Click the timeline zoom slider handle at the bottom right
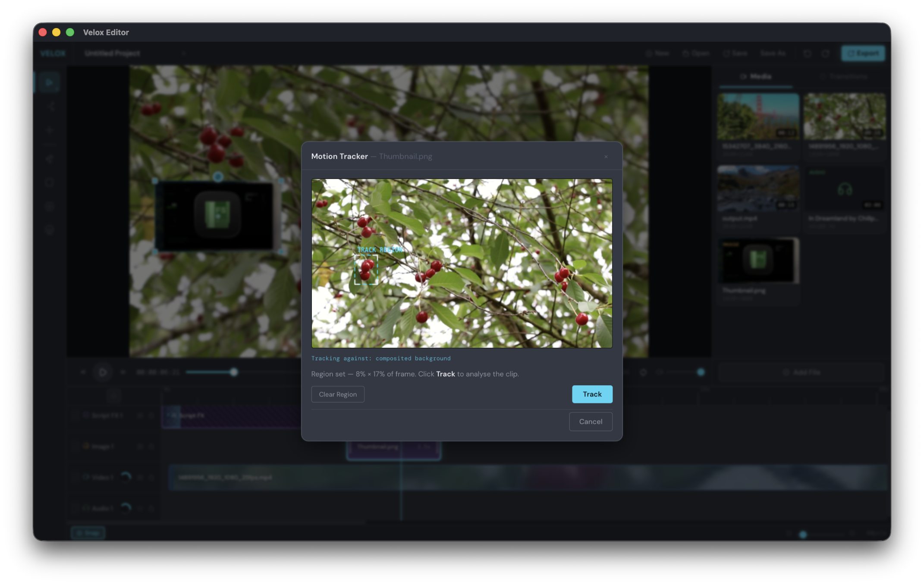This screenshot has height=585, width=924. [x=803, y=535]
